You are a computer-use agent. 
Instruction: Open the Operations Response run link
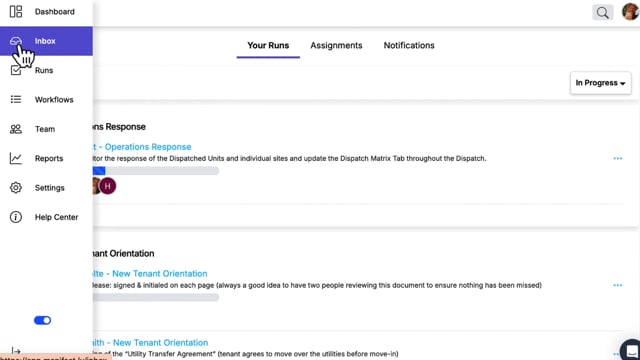(142, 147)
